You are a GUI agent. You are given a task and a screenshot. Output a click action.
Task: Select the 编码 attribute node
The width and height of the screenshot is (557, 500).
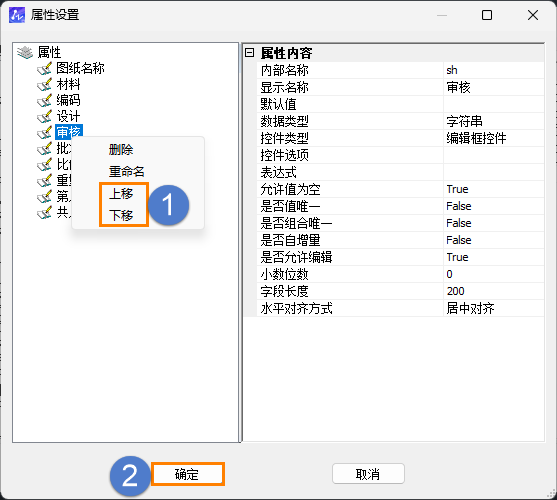click(x=68, y=100)
